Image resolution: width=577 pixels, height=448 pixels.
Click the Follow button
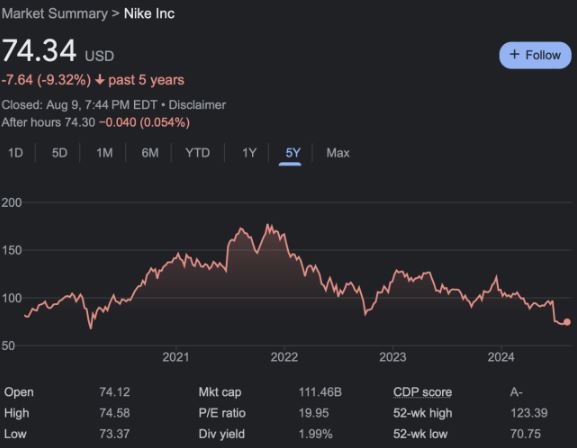(x=535, y=55)
